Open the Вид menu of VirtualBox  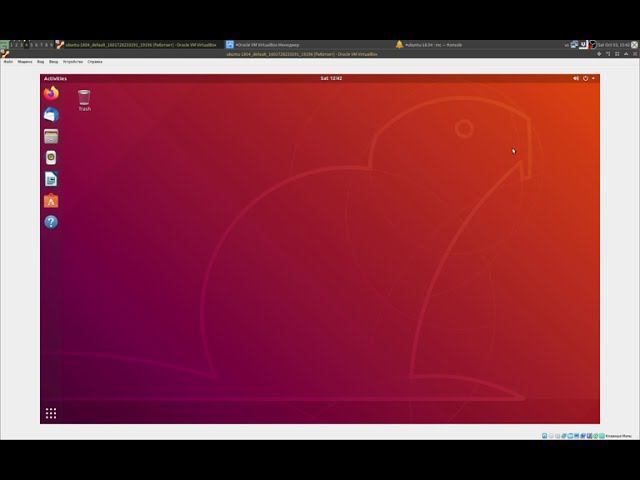40,62
